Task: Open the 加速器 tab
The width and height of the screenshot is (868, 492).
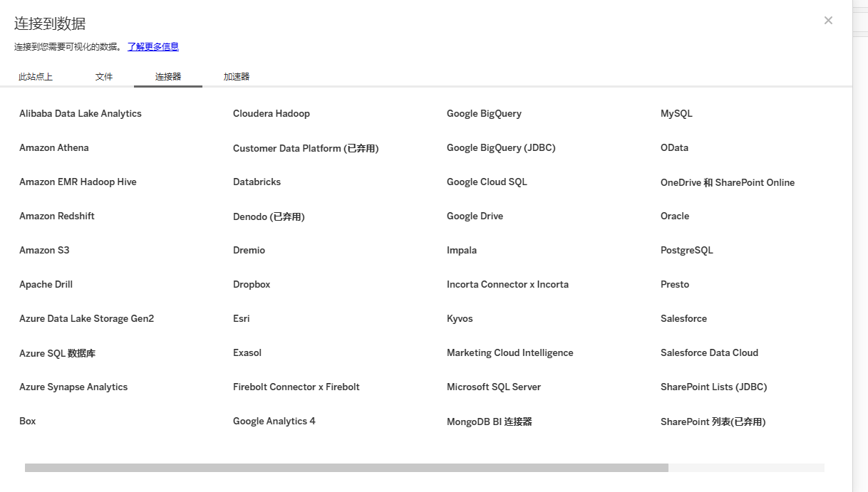Action: pyautogui.click(x=237, y=76)
